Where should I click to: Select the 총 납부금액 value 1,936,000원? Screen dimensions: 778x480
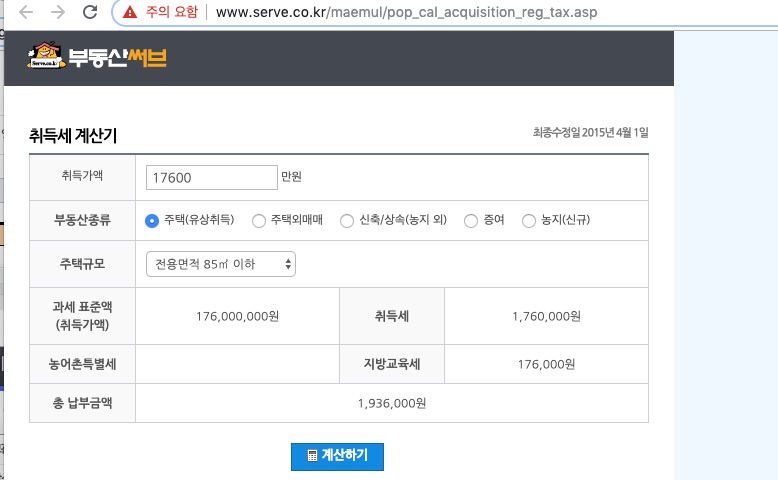(x=391, y=403)
